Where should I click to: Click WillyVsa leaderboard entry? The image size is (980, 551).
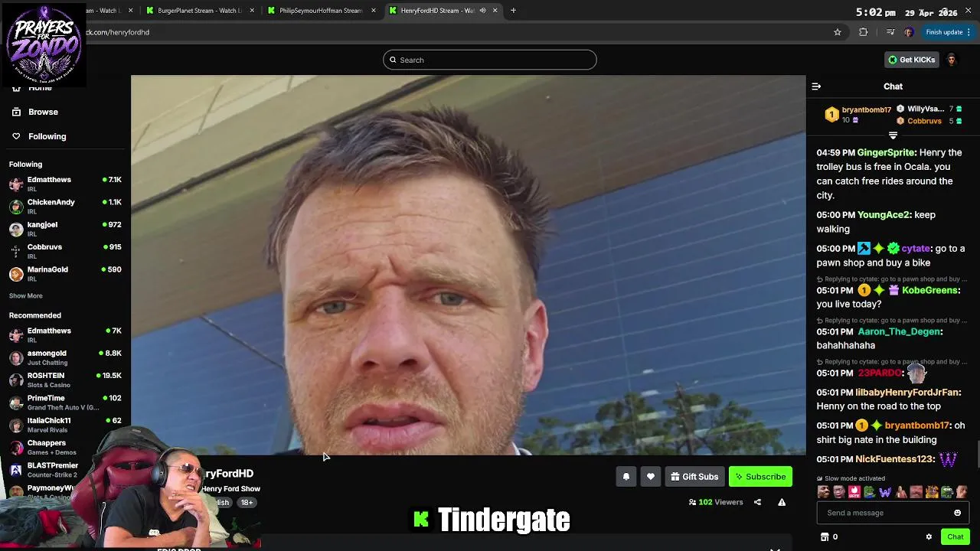[929, 109]
